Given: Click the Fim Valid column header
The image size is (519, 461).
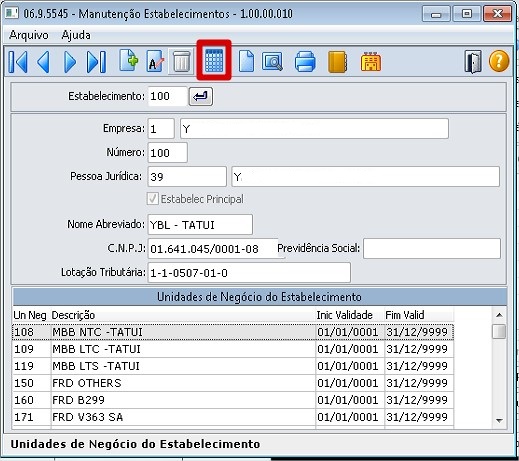Looking at the screenshot, I should tap(405, 315).
